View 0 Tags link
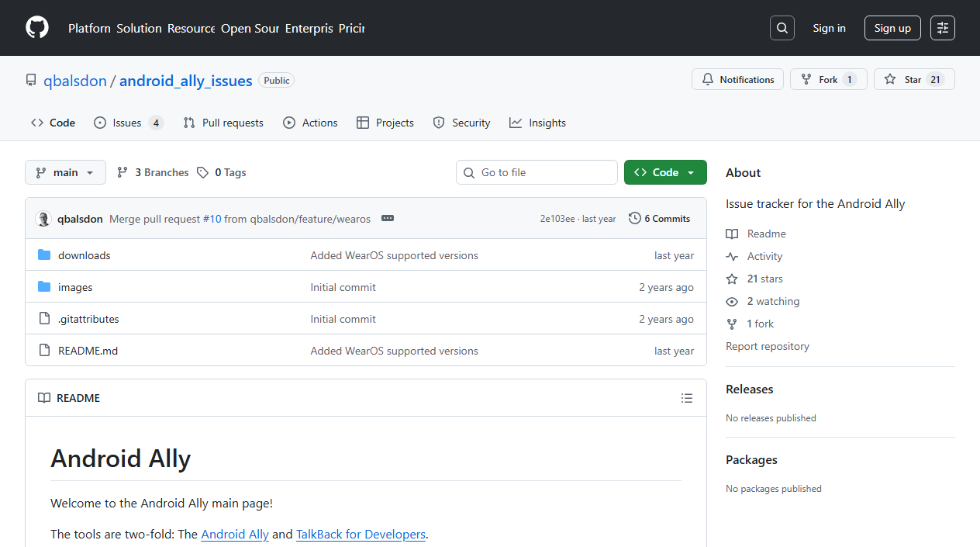 [222, 172]
